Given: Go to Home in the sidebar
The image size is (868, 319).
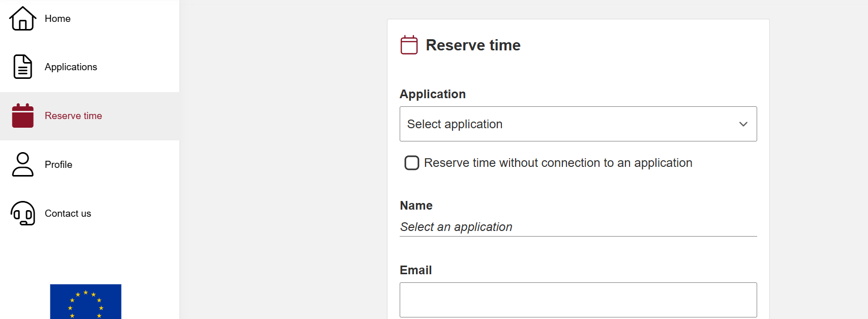Looking at the screenshot, I should click(57, 19).
